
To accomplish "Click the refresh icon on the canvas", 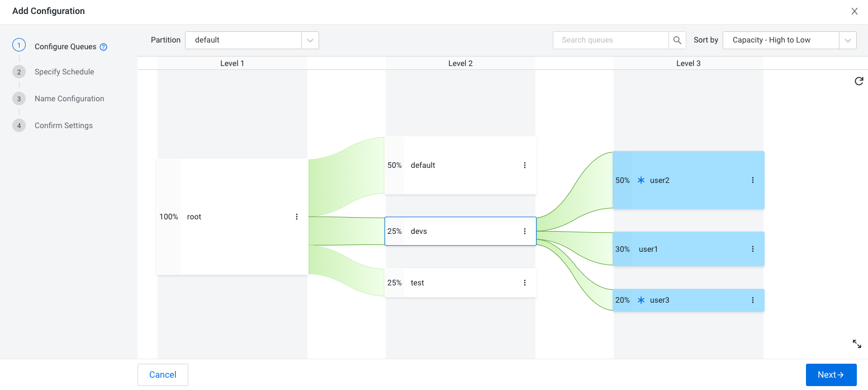I will pos(859,81).
